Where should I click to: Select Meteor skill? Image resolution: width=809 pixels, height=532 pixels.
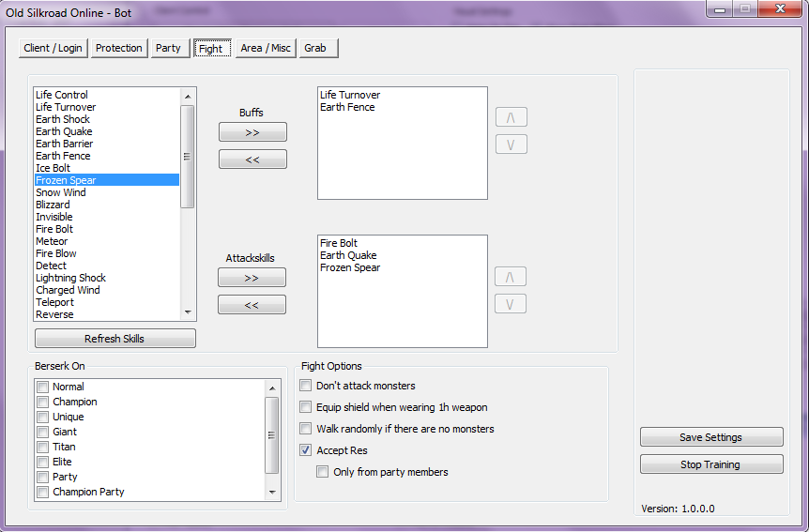107,241
